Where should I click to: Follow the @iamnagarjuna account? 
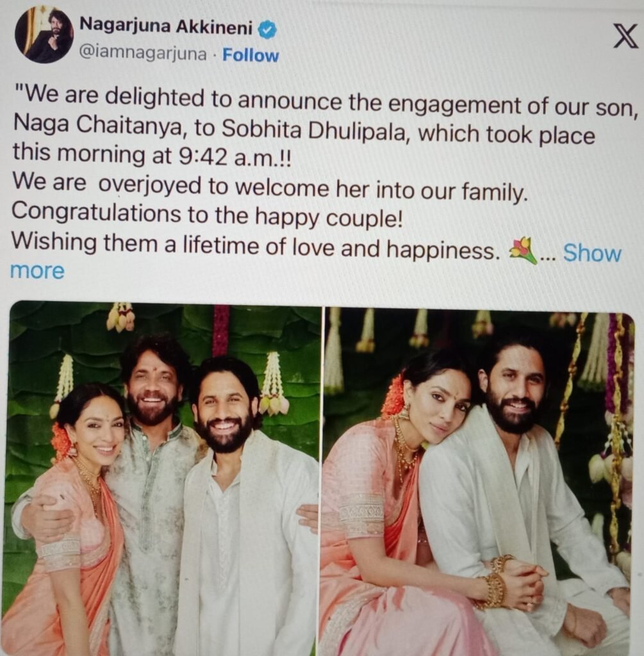click(x=251, y=55)
